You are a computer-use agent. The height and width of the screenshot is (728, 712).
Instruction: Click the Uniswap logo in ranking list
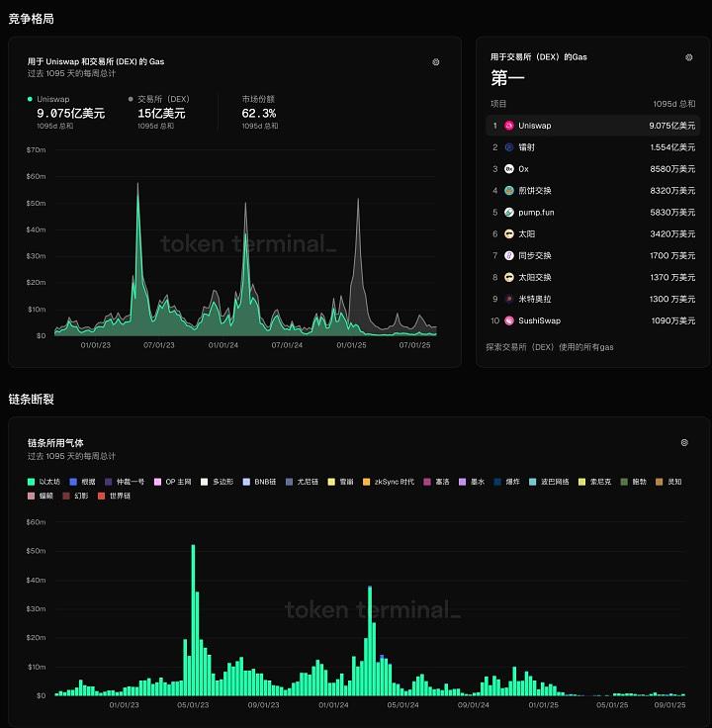(509, 126)
